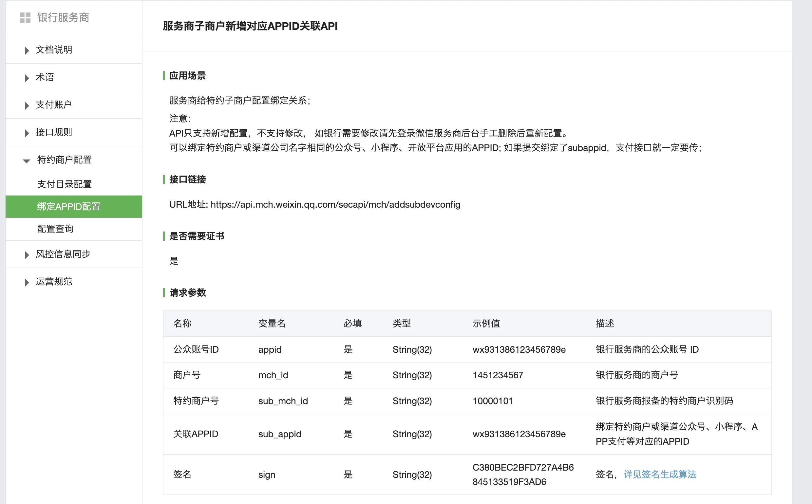Click the 风控信息同步 menu label
The image size is (812, 504).
coord(63,254)
